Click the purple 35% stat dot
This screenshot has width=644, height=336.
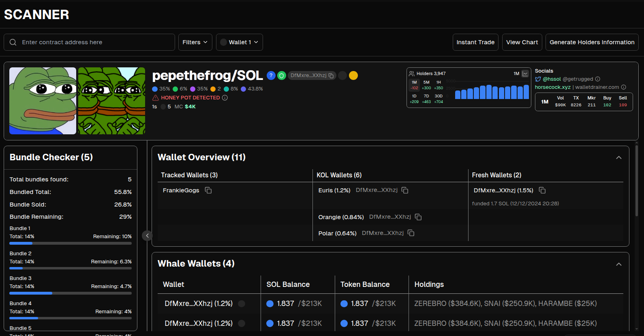[193, 89]
